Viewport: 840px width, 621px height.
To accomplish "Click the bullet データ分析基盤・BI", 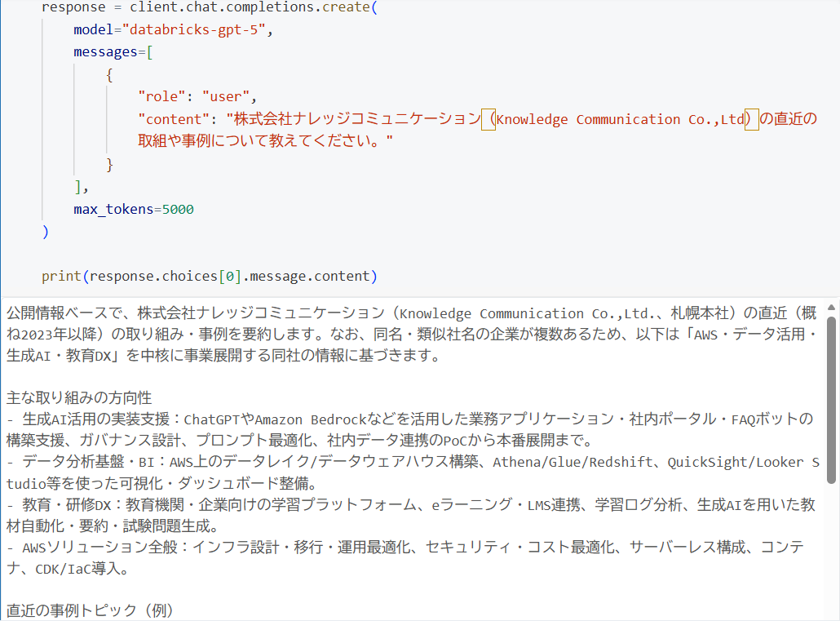I will pyautogui.click(x=413, y=472).
